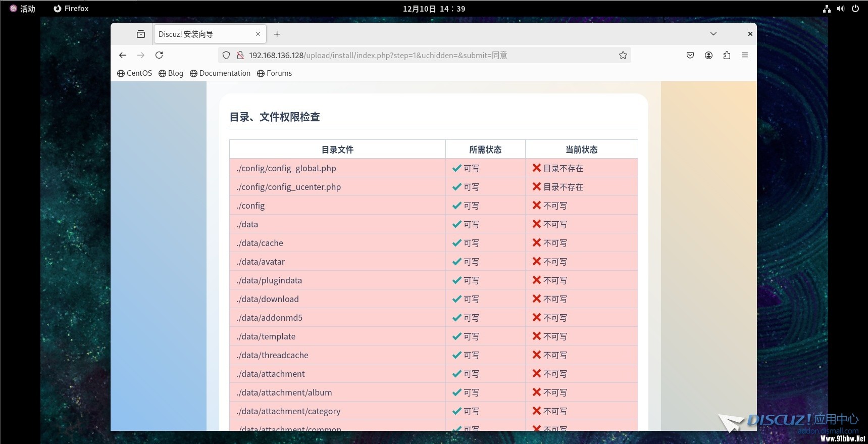
Task: Open the Firefox account icon
Action: 708,55
